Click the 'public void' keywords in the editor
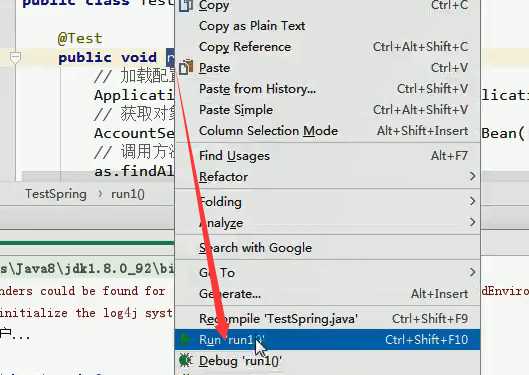The image size is (529, 375). pyautogui.click(x=107, y=57)
